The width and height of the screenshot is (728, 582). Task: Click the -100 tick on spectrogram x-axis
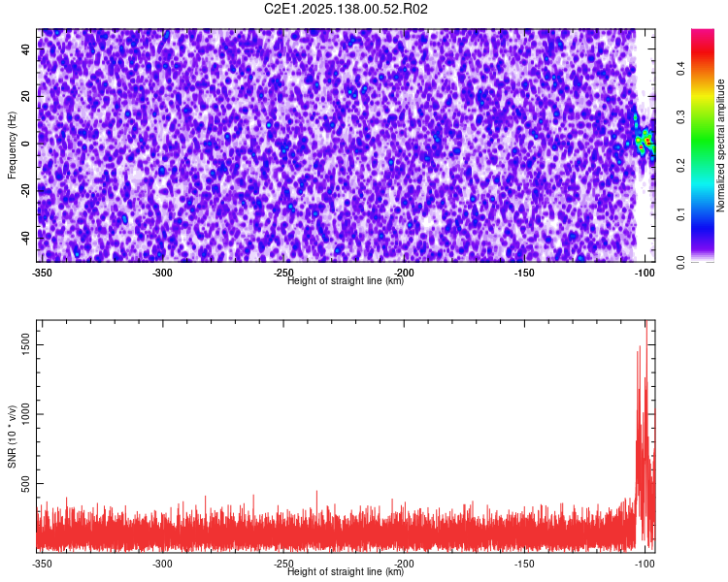pos(645,273)
